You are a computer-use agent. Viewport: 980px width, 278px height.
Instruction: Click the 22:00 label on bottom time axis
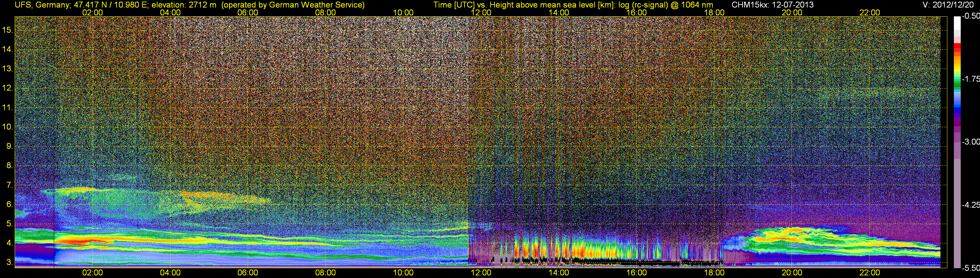click(x=870, y=273)
